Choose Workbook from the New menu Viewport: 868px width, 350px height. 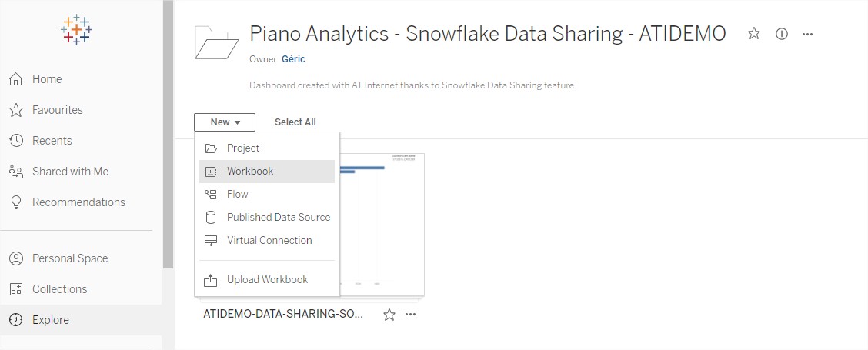[x=250, y=172]
